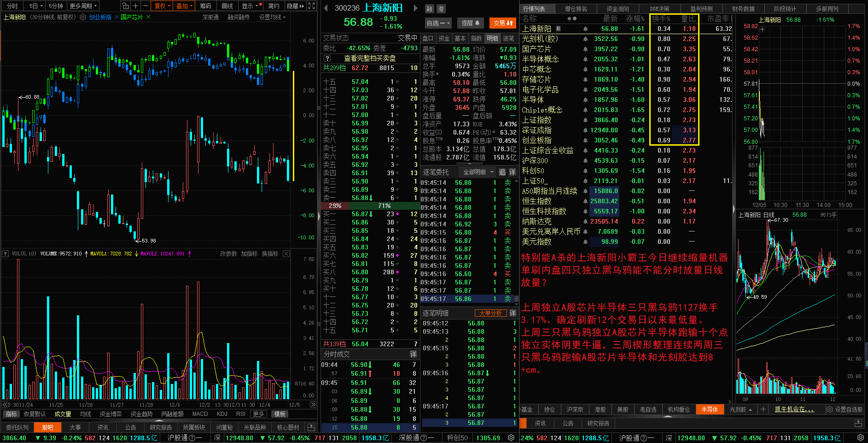868x443 pixels.
Task: Toggle the chart lock icon
Action: coord(125,6)
